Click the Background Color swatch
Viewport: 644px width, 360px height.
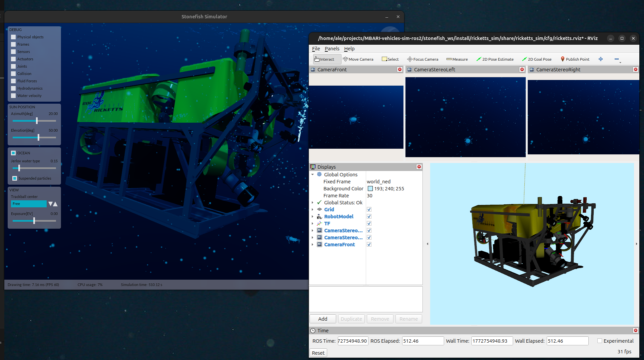(370, 189)
